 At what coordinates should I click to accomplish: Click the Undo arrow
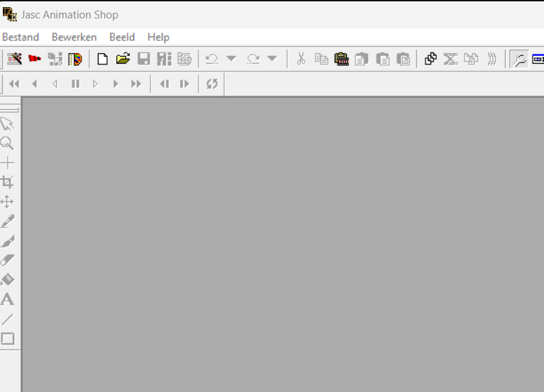(x=211, y=59)
